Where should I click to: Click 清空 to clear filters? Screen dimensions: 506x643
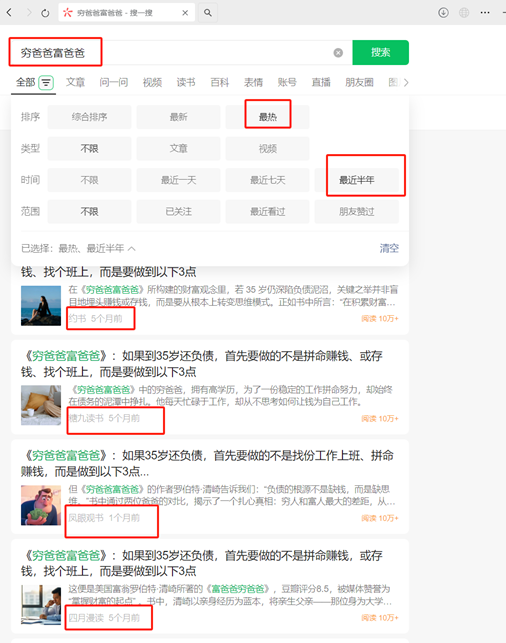pyautogui.click(x=389, y=248)
